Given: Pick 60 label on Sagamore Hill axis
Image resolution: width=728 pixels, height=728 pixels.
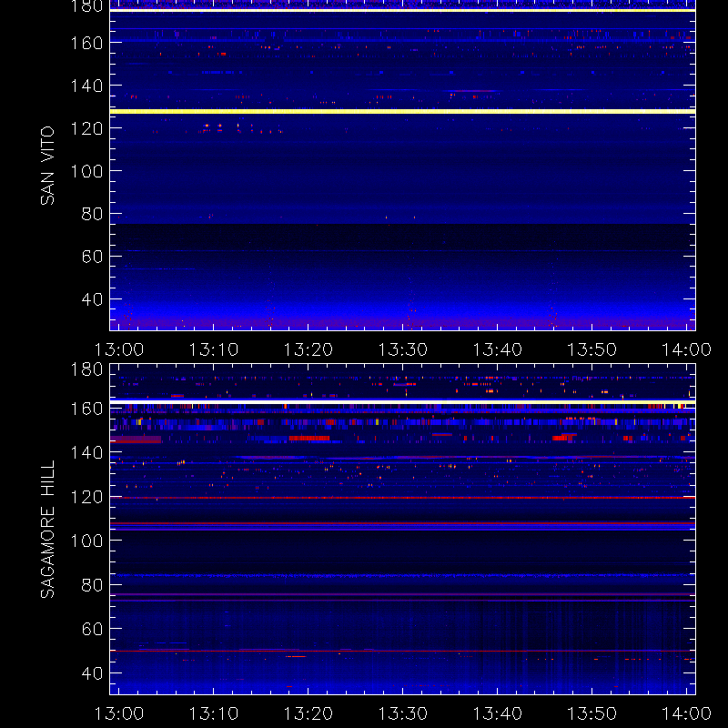Looking at the screenshot, I should coord(92,629).
